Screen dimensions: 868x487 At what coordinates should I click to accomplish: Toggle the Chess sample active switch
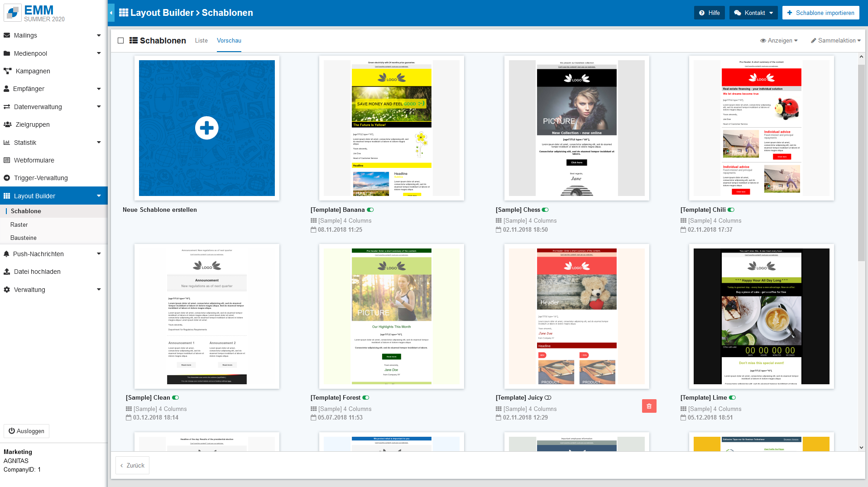[x=545, y=210]
